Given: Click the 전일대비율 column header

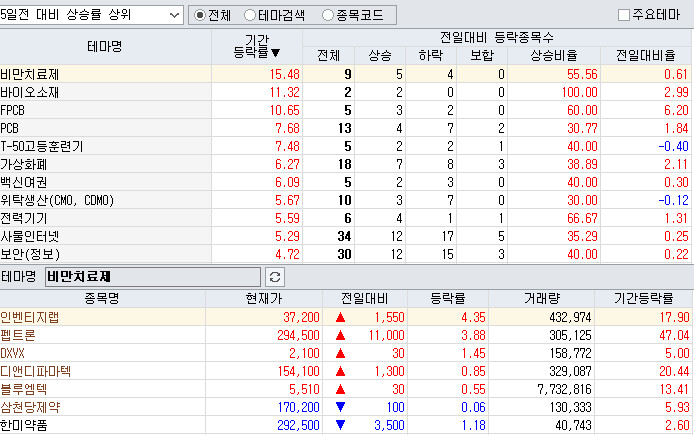Looking at the screenshot, I should click(x=646, y=55).
